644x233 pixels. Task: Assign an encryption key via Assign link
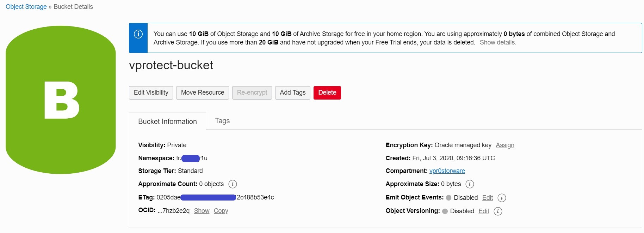[505, 145]
